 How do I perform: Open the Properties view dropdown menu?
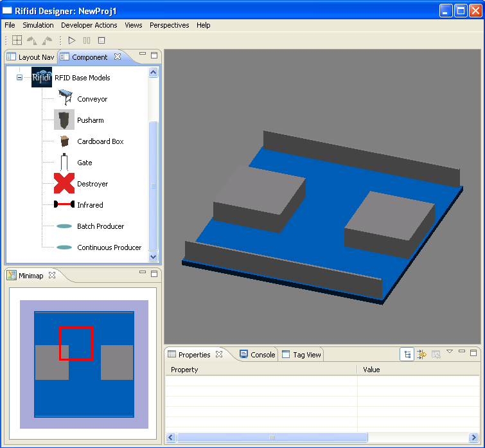pos(450,351)
